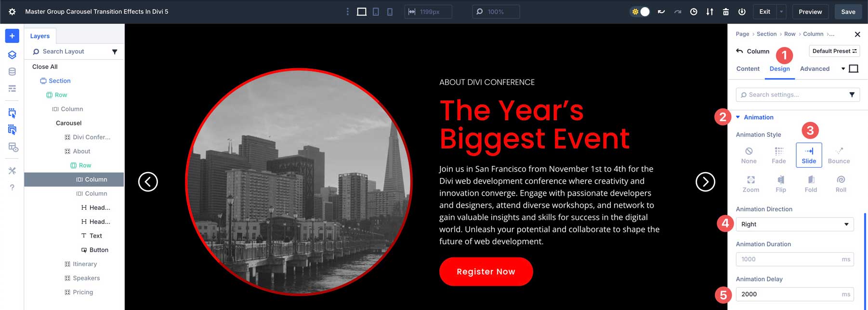Click the 100% zoom field
Viewport: 868px width, 310px height.
pyautogui.click(x=496, y=12)
